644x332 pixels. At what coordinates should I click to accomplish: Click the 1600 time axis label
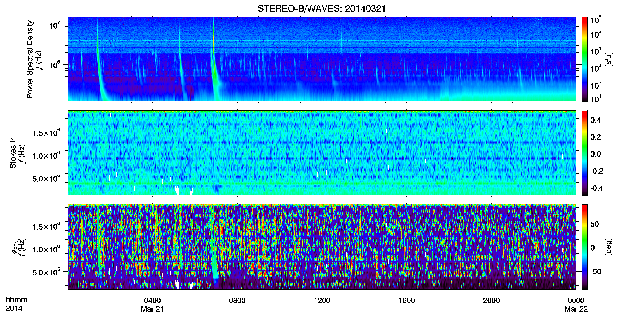click(406, 300)
